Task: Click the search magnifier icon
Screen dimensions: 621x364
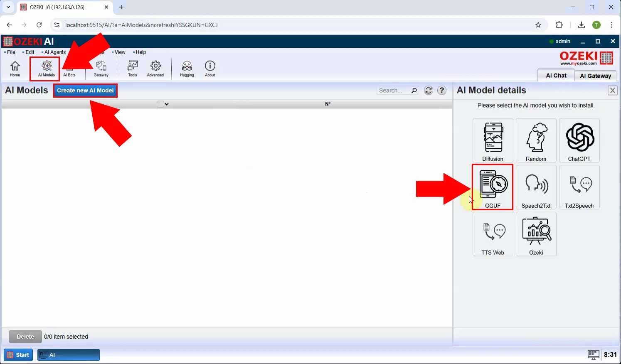Action: pos(414,91)
